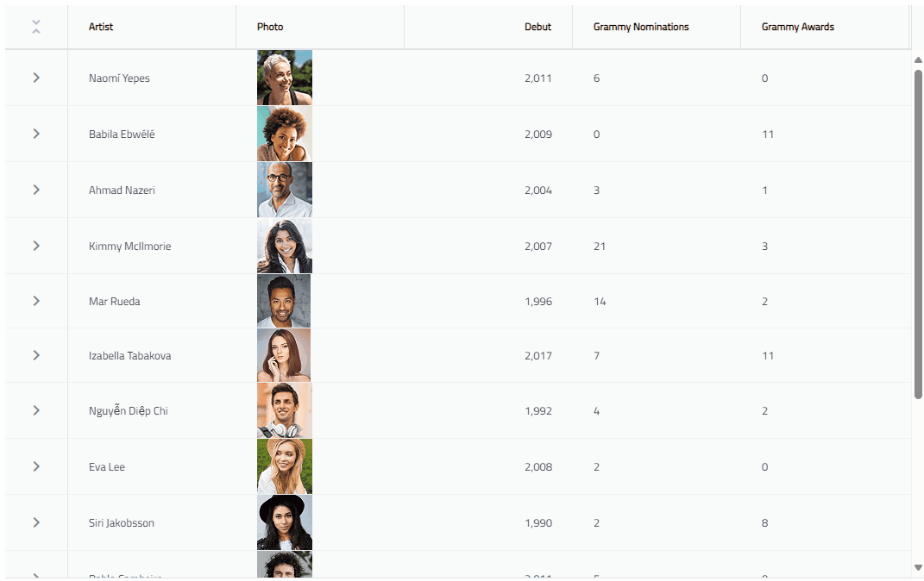This screenshot has height=581, width=924.
Task: Click the Grammy Awards column header
Action: tap(798, 27)
